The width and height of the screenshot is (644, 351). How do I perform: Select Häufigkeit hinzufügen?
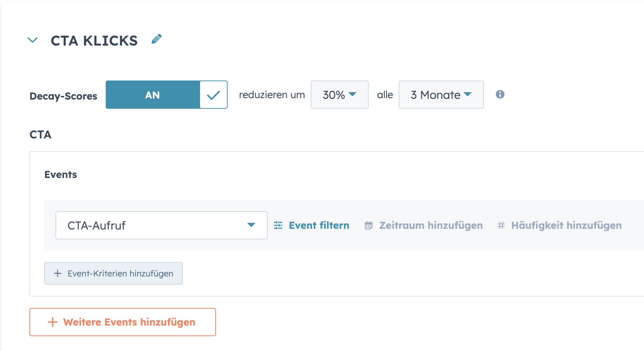566,225
